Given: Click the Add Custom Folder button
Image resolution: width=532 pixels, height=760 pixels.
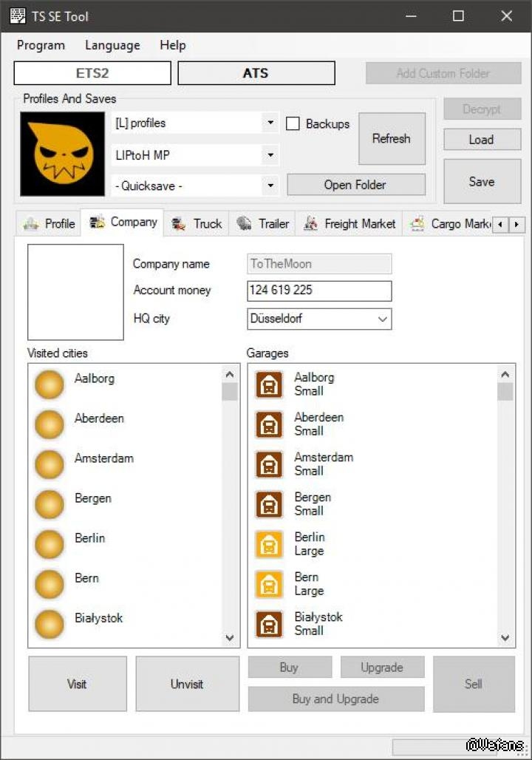Looking at the screenshot, I should click(x=443, y=73).
